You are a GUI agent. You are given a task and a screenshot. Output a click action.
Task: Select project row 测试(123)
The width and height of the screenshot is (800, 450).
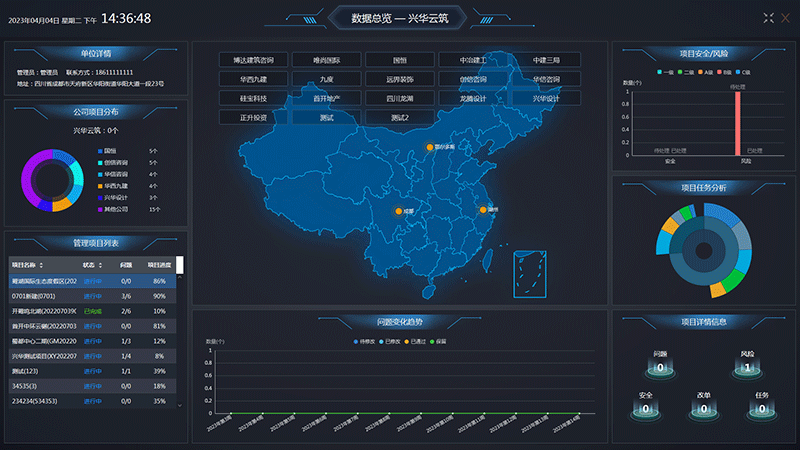pyautogui.click(x=92, y=371)
